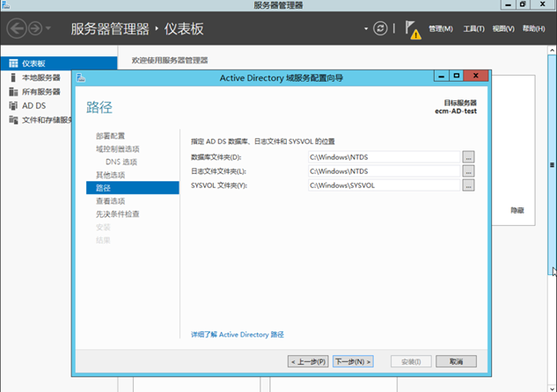
Task: Open the 工具(T) menu
Action: tap(473, 29)
